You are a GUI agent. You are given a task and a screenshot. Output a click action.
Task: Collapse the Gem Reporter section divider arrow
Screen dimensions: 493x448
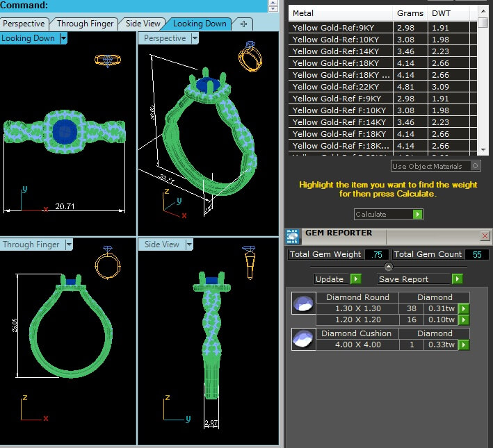point(388,267)
